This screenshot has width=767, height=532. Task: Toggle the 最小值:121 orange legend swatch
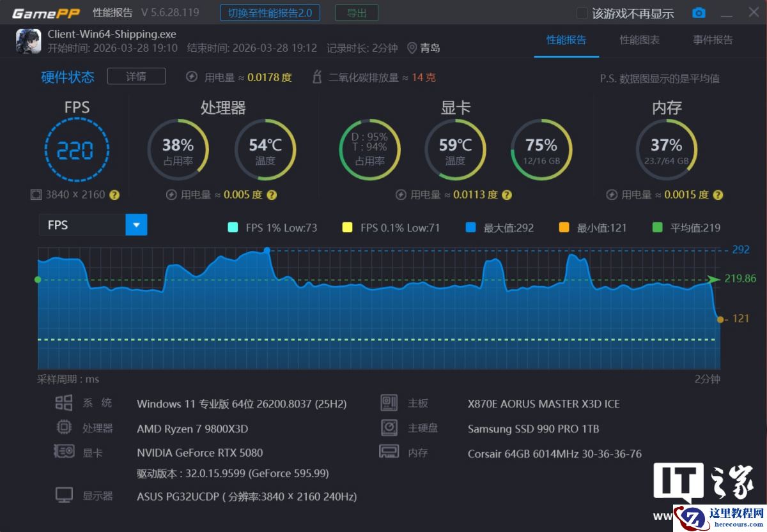[x=564, y=227]
